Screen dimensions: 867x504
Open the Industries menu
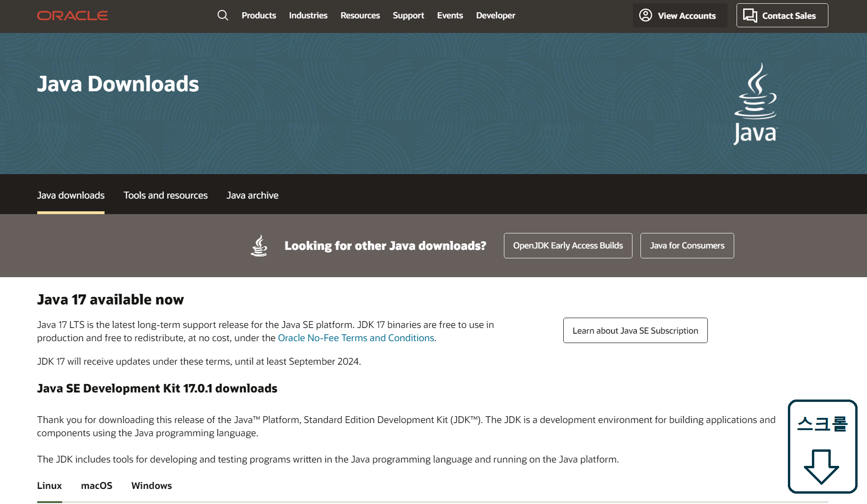click(308, 16)
